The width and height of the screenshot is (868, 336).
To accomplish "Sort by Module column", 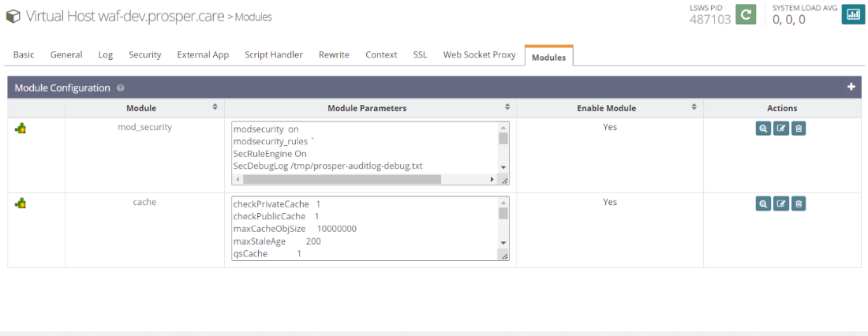I will pos(215,107).
